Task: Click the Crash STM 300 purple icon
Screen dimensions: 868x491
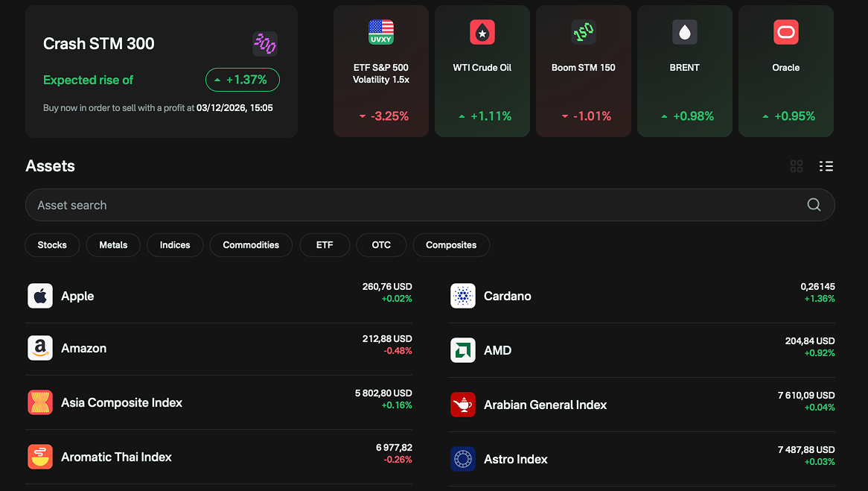Action: click(x=264, y=44)
